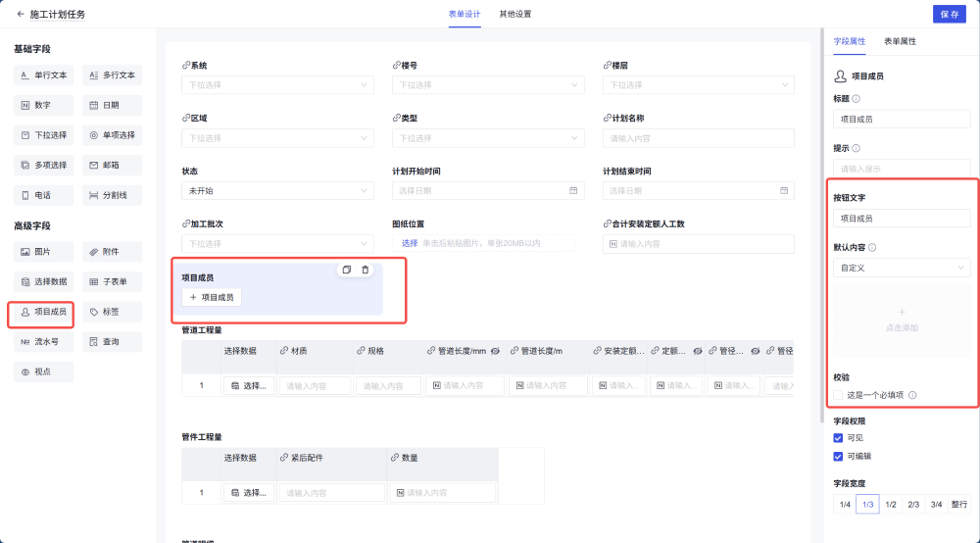
Task: Enable the 这是一个必填项 checkbox
Action: pyautogui.click(x=838, y=395)
